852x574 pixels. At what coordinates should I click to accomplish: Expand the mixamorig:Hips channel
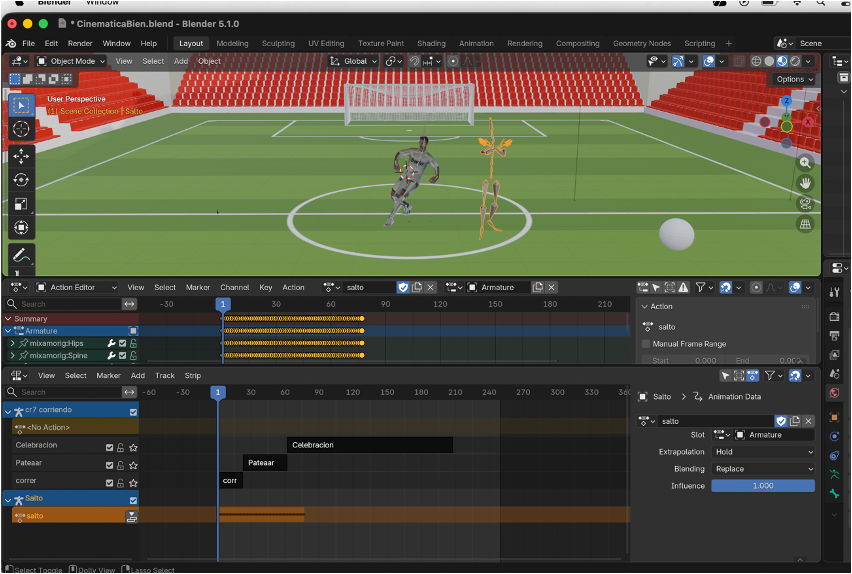click(12, 343)
